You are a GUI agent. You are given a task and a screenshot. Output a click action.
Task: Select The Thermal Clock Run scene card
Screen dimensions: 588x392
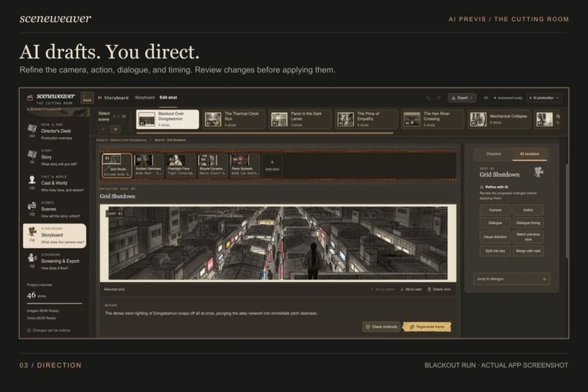coord(233,119)
